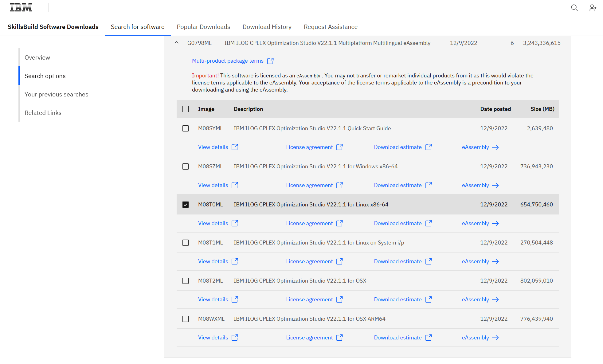
Task: Click eAssembly arrow icon for M08WXML
Action: coord(495,338)
